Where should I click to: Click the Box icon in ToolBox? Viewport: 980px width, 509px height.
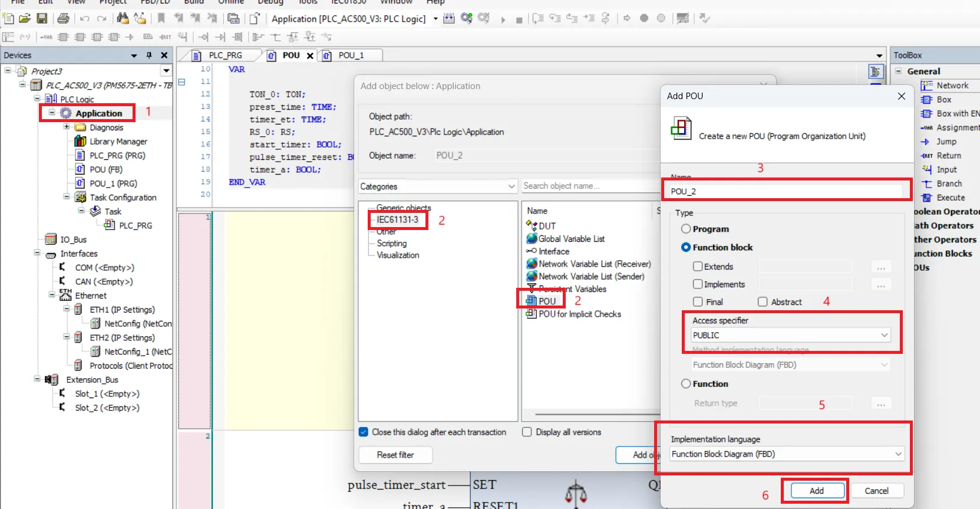click(927, 100)
